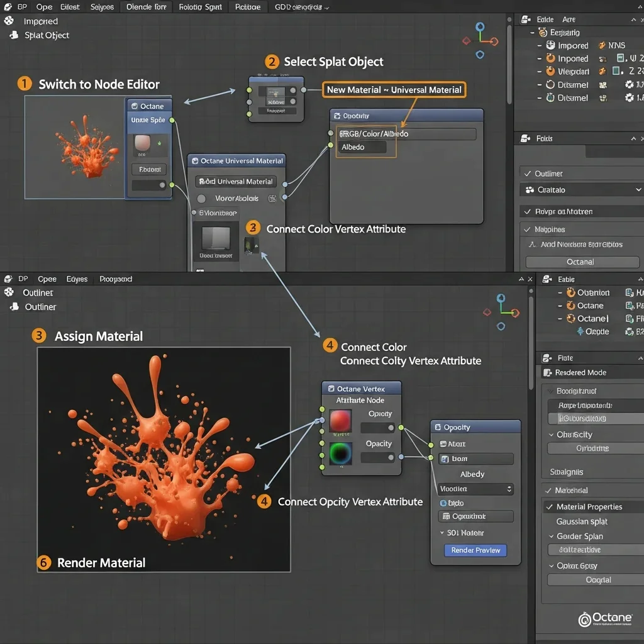
Task: Click the red color swatch in Octane Vertex node
Action: pyautogui.click(x=340, y=421)
